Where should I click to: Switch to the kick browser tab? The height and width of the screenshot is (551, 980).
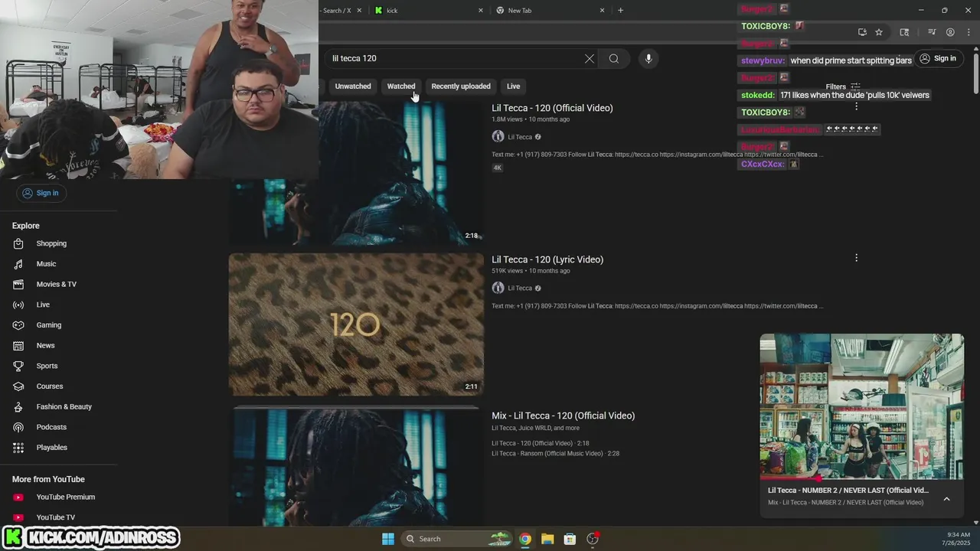pos(429,11)
